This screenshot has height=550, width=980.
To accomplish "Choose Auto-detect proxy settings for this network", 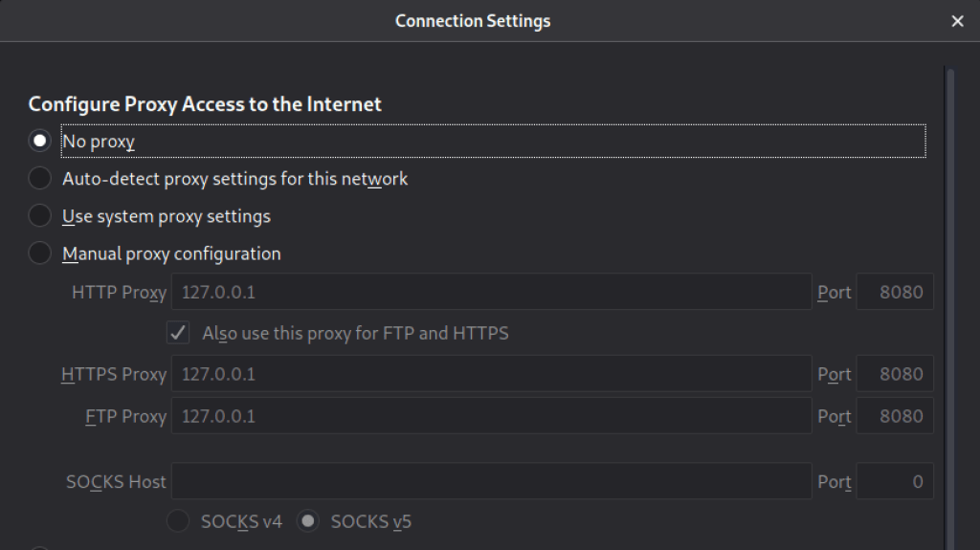I will pos(39,179).
